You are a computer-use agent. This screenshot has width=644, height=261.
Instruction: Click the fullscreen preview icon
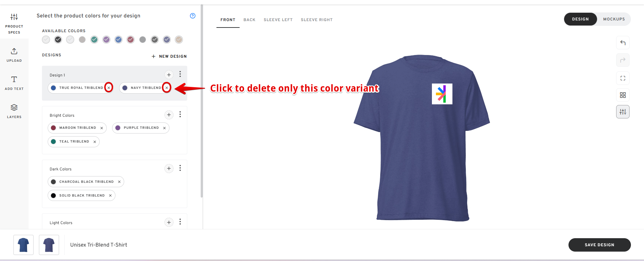click(623, 78)
